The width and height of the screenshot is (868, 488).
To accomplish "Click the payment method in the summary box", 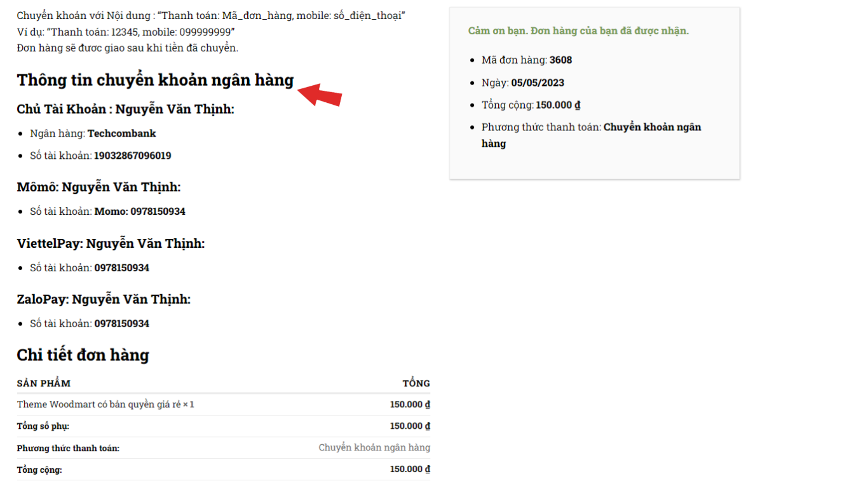I will pos(652,127).
